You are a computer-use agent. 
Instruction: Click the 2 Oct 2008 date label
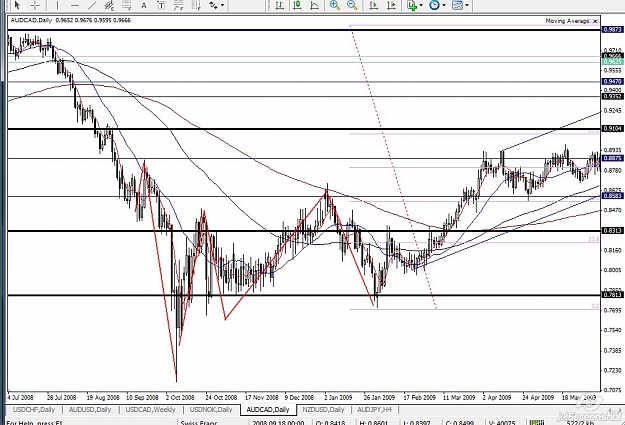(180, 397)
